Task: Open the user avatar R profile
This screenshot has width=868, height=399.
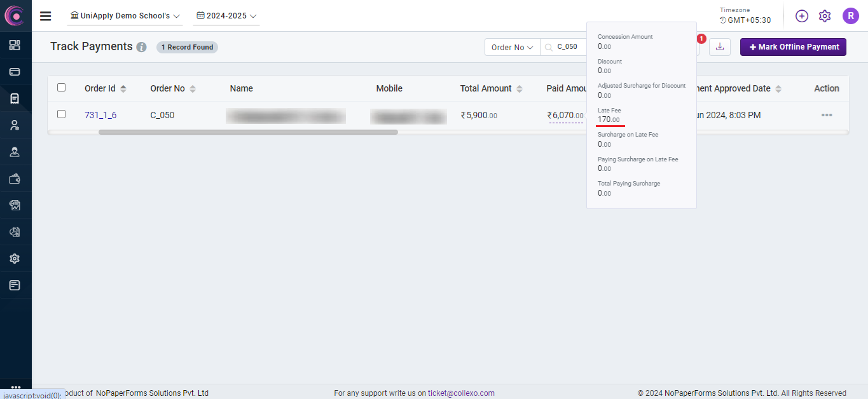Action: coord(850,16)
